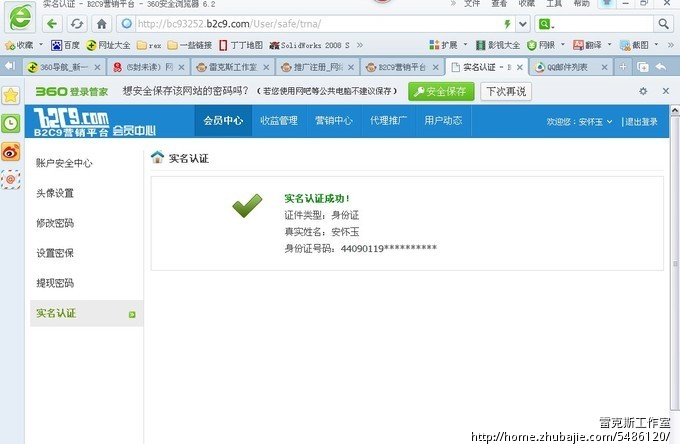Image resolution: width=680 pixels, height=444 pixels.
Task: Open the 查看 view menu
Action: pos(499,3)
